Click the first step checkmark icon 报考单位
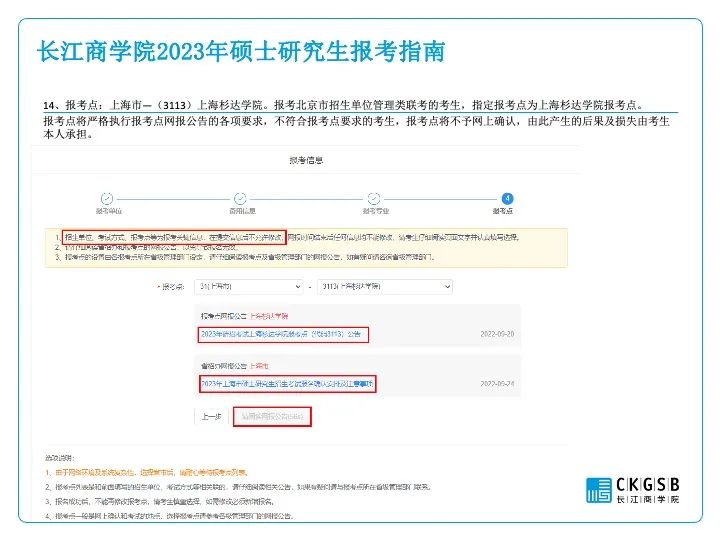Screen dimensions: 720x540 (107, 198)
